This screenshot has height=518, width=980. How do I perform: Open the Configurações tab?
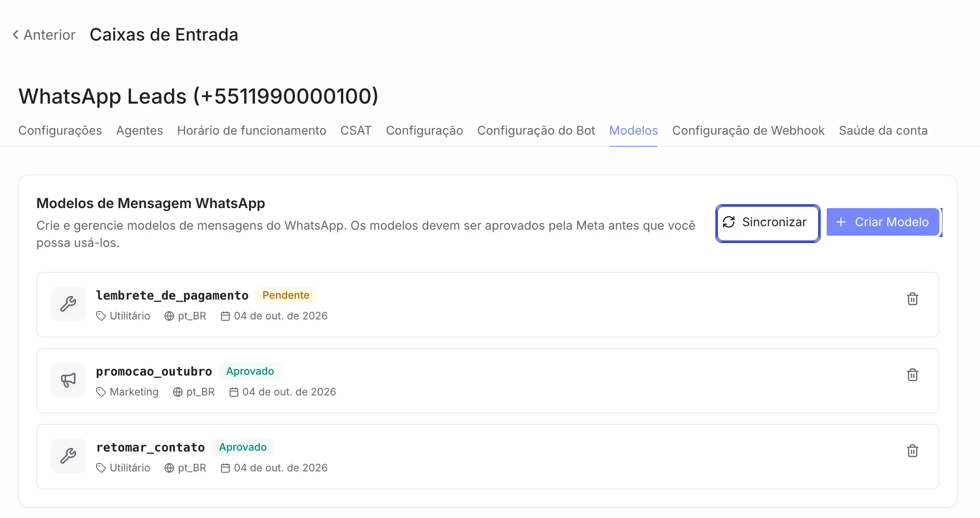tap(60, 130)
